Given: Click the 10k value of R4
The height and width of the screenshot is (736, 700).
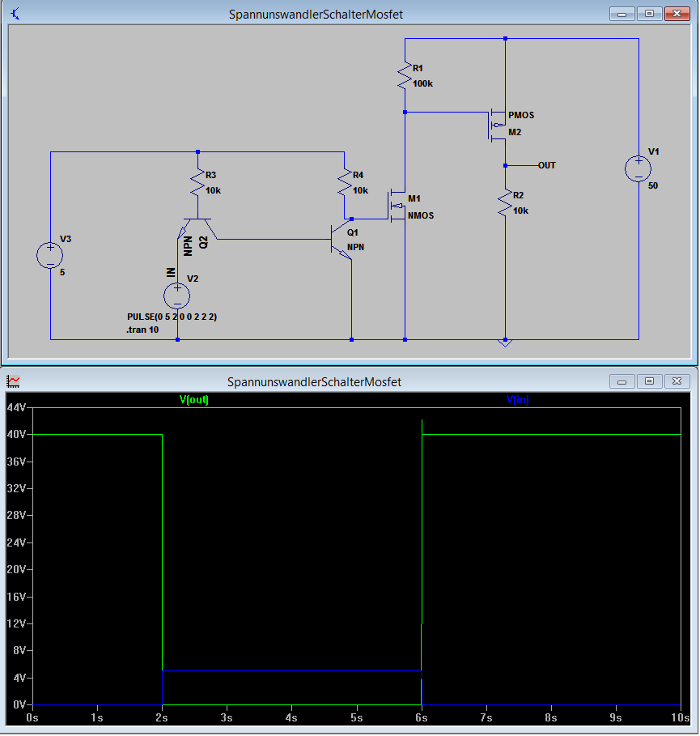Looking at the screenshot, I should pyautogui.click(x=360, y=190).
